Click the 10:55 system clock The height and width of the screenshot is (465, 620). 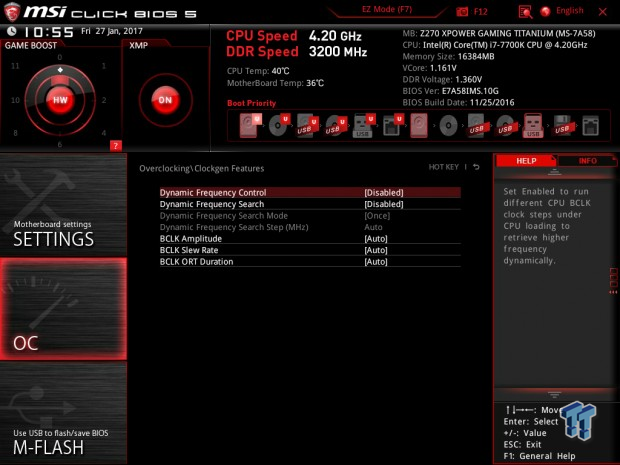coord(48,32)
